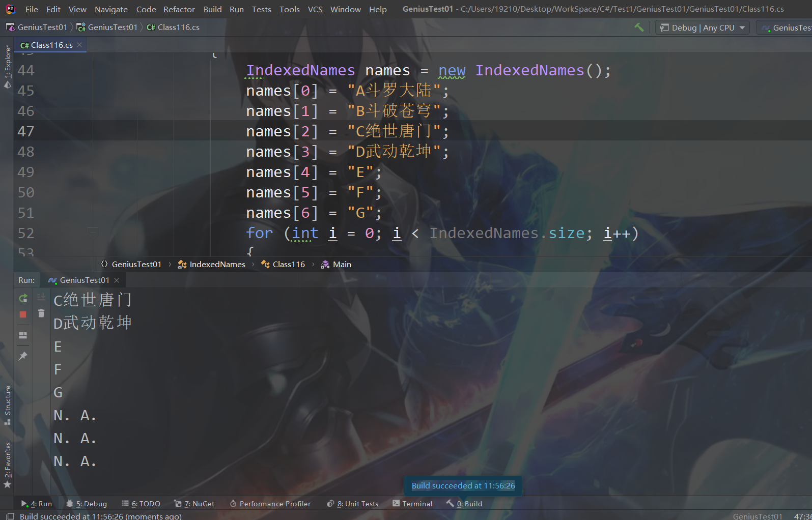Open the Edit menu
The image size is (812, 520).
tap(53, 9)
